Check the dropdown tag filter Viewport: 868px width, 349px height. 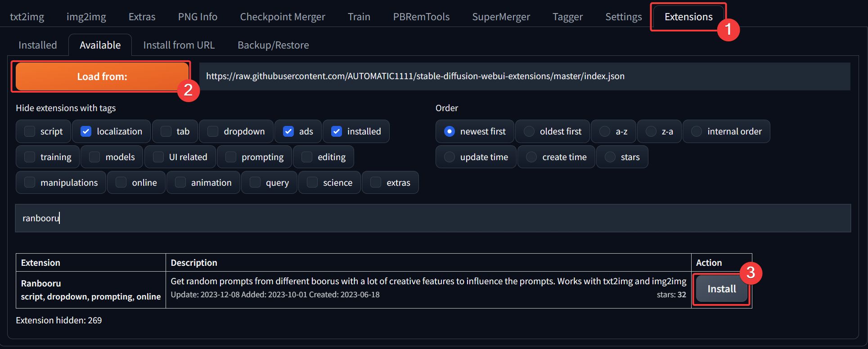213,131
